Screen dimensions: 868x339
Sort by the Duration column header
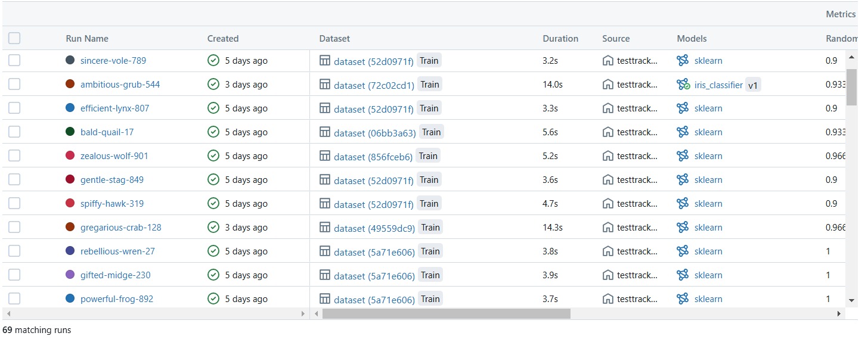[560, 39]
